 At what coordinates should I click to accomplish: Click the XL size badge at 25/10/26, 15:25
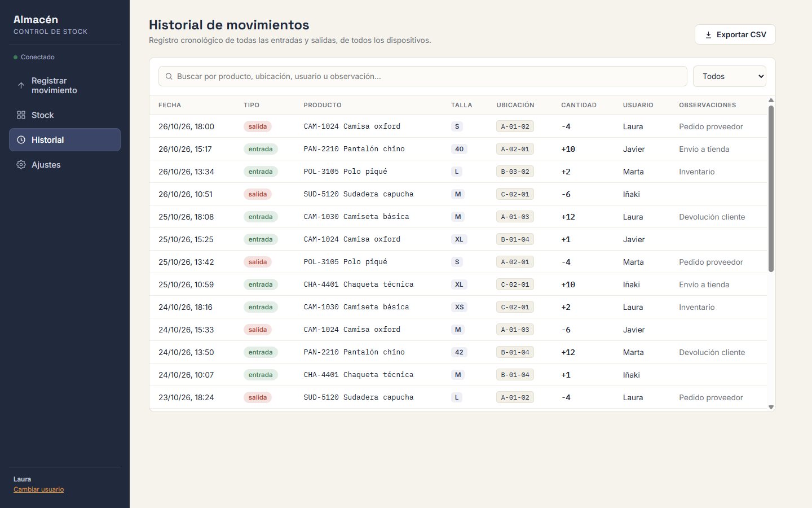tap(459, 239)
